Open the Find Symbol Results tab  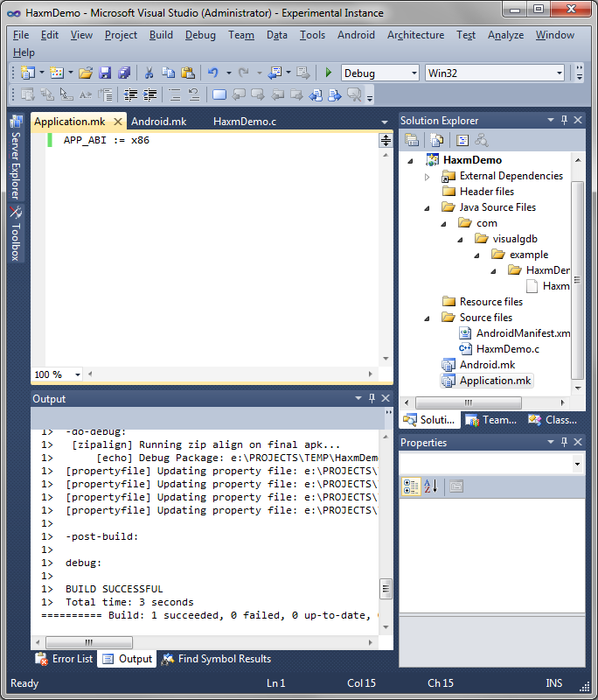(x=216, y=659)
